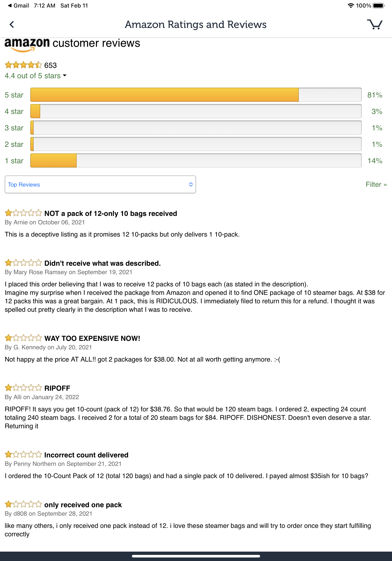
Task: Tap the Wi-Fi status icon
Action: pos(351,5)
